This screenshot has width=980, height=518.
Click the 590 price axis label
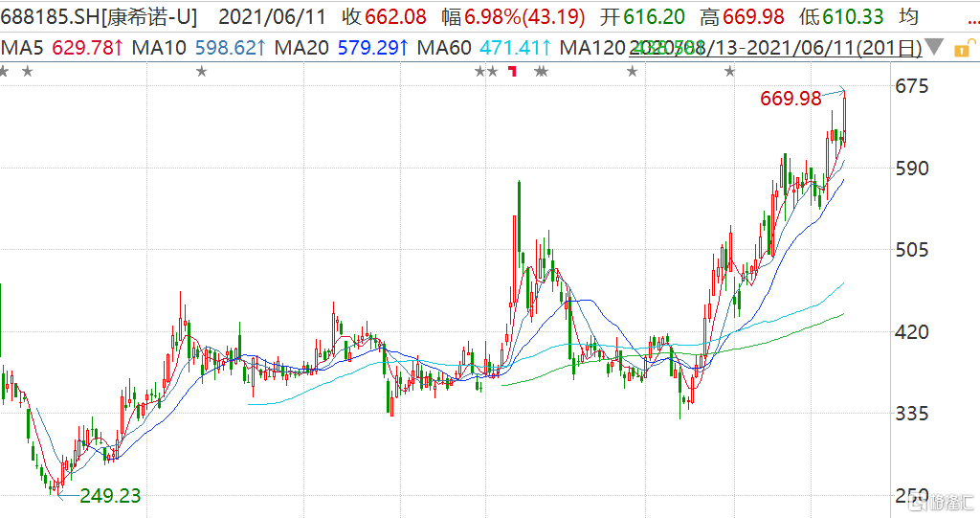coord(912,169)
